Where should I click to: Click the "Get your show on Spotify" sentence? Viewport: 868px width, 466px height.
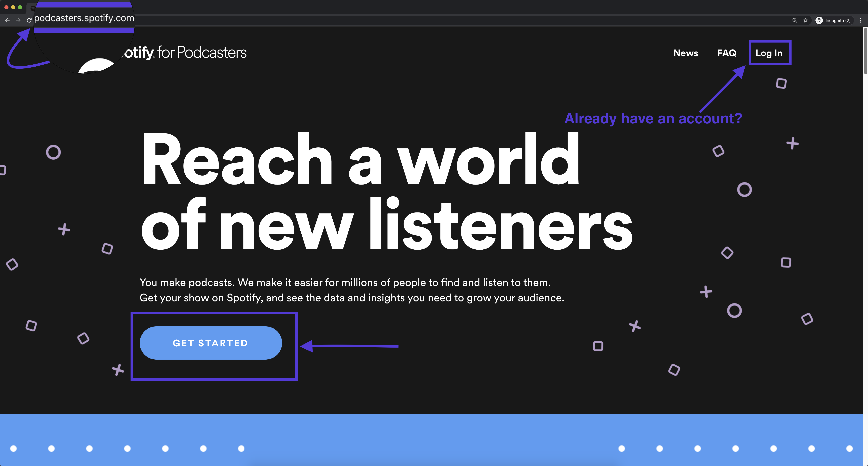(x=352, y=298)
